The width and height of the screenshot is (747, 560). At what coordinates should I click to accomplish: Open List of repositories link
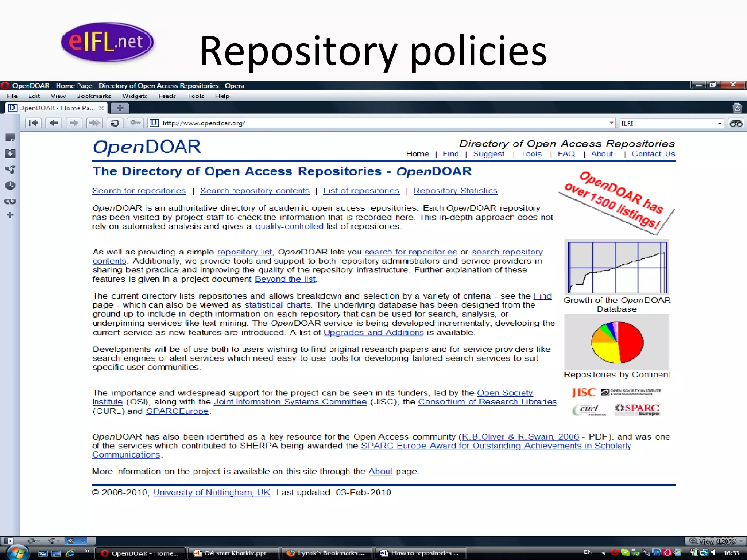click(361, 191)
